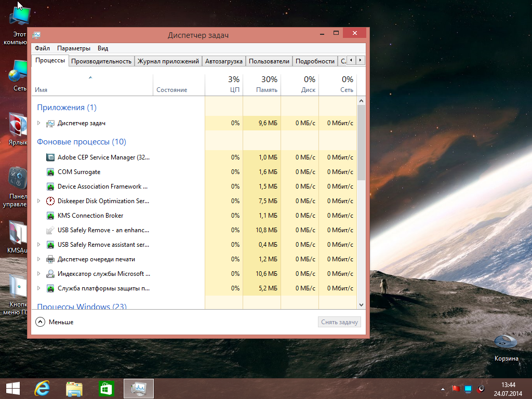The height and width of the screenshot is (399, 532).
Task: Show hidden tray icons arrow
Action: (x=443, y=389)
